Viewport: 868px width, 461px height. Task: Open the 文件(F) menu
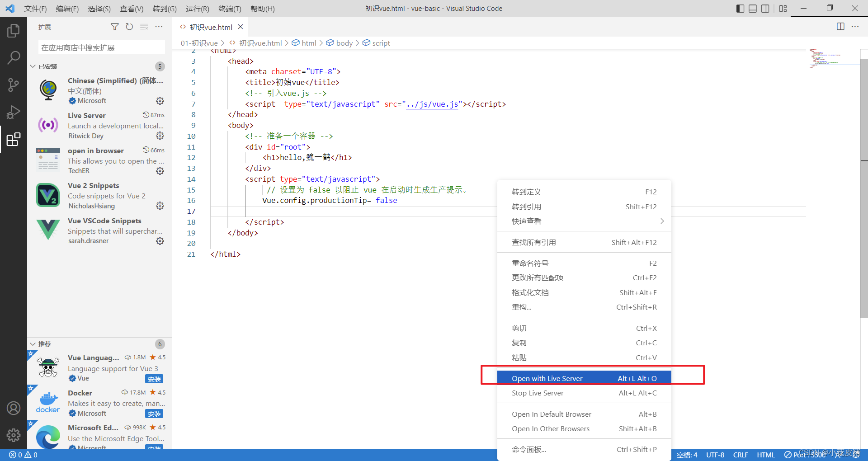[x=35, y=9]
